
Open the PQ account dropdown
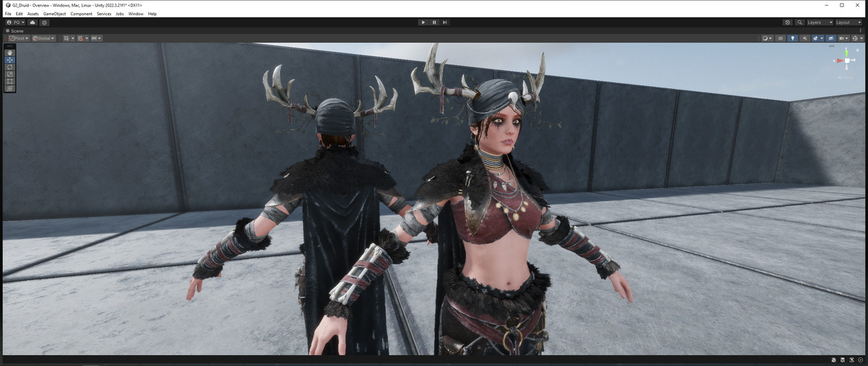[15, 22]
